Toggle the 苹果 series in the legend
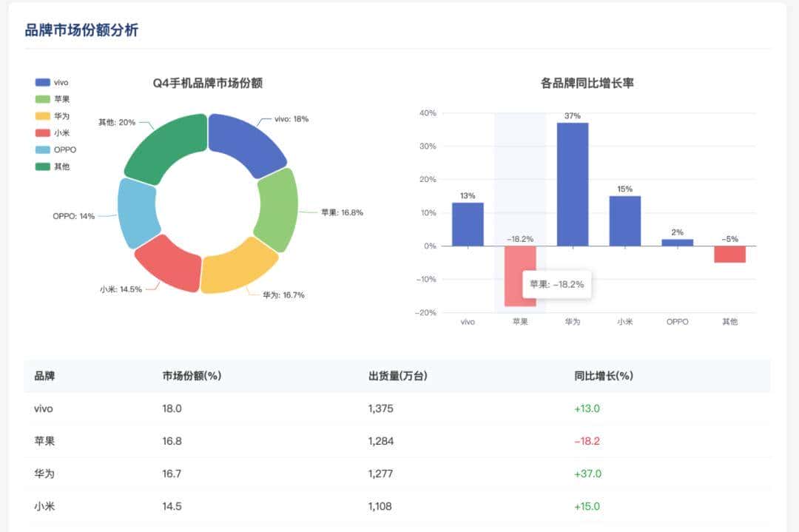Image resolution: width=799 pixels, height=532 pixels. point(52,98)
